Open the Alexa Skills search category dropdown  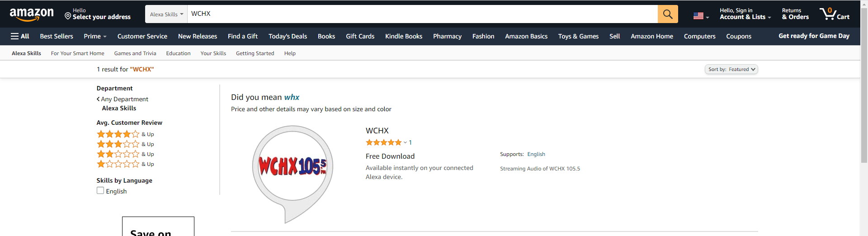[x=166, y=14]
